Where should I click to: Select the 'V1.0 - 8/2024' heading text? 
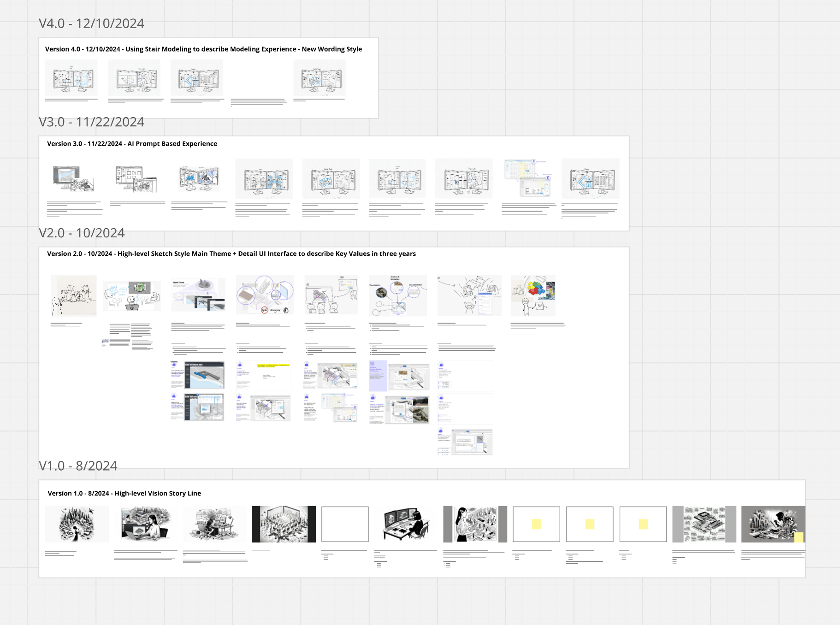[78, 466]
